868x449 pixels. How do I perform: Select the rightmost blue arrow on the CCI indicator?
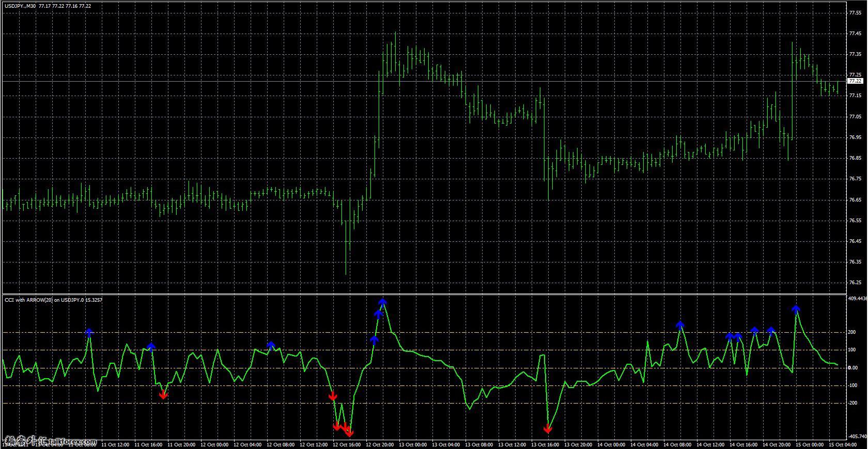(796, 309)
